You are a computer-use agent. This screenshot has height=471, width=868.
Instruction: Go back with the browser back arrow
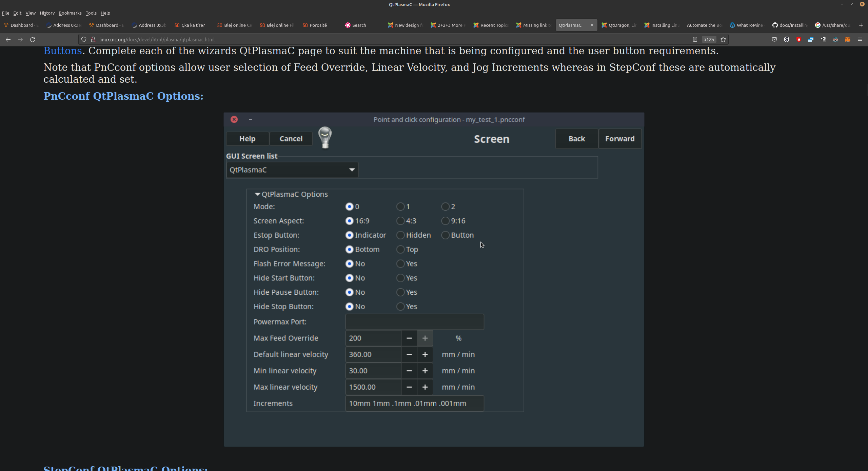8,39
